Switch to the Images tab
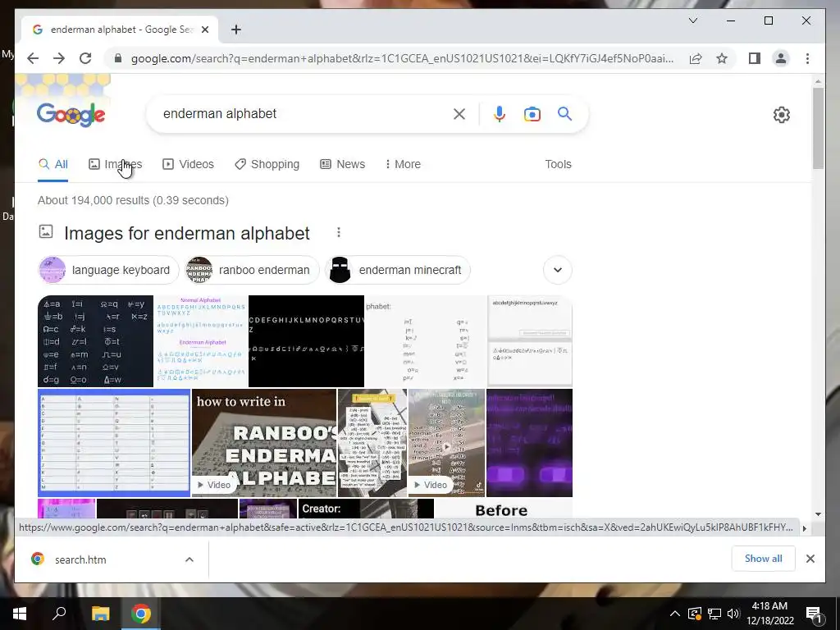Image resolution: width=840 pixels, height=630 pixels. (x=115, y=164)
